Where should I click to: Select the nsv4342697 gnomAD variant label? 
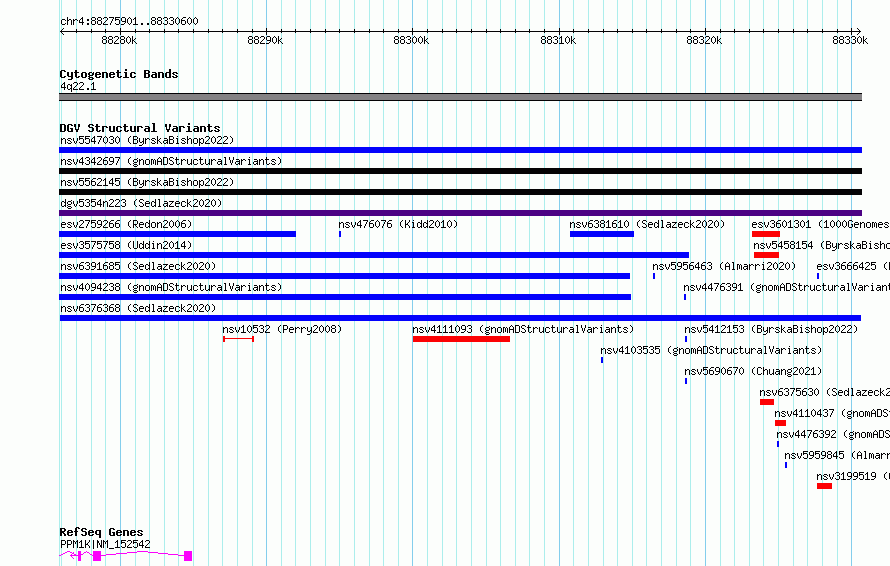pos(171,161)
